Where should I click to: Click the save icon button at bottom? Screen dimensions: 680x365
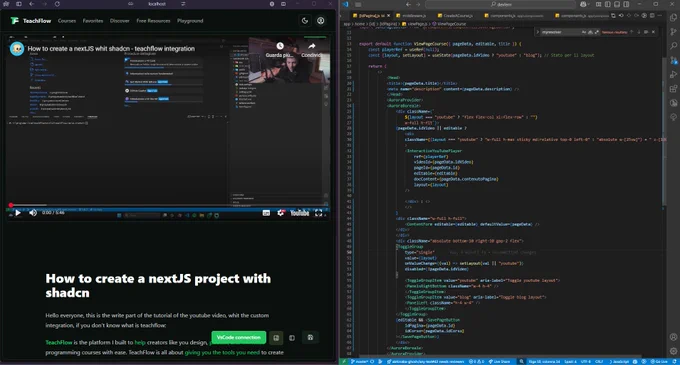click(x=310, y=337)
